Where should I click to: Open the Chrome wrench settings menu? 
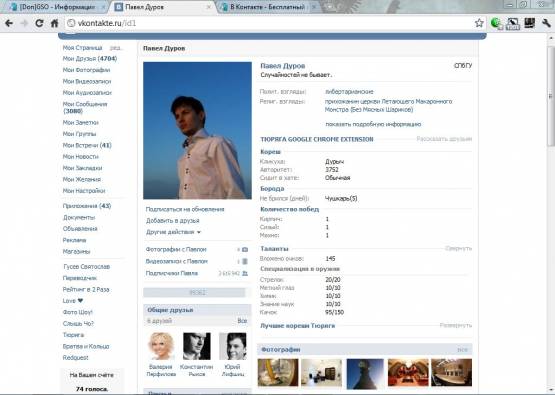(x=546, y=23)
